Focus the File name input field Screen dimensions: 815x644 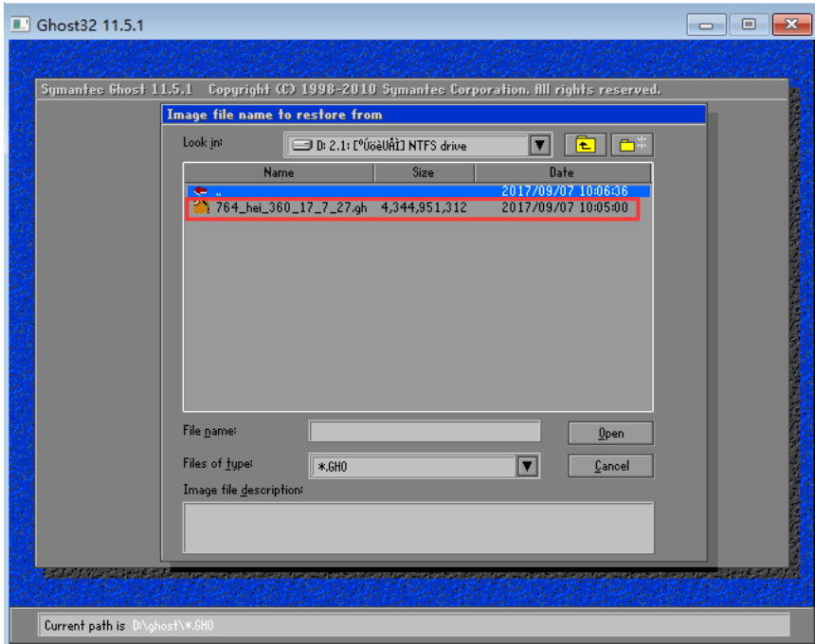tap(425, 431)
